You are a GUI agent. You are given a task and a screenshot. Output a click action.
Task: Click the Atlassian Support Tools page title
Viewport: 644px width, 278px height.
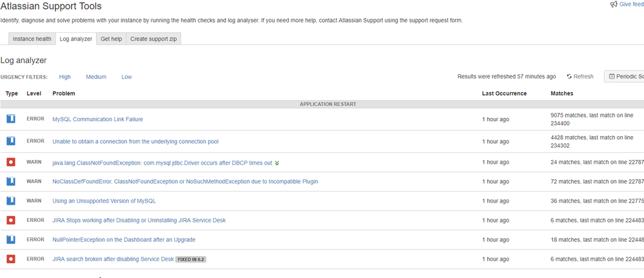[51, 6]
